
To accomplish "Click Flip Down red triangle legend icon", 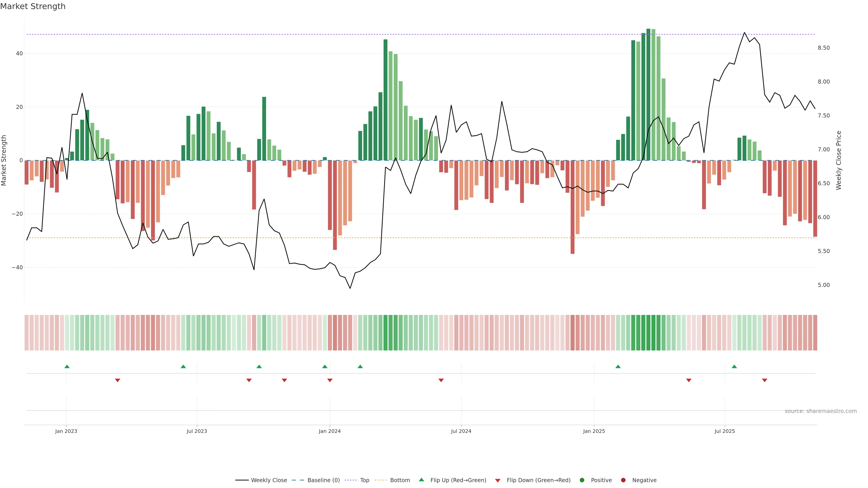I will pyautogui.click(x=498, y=481).
